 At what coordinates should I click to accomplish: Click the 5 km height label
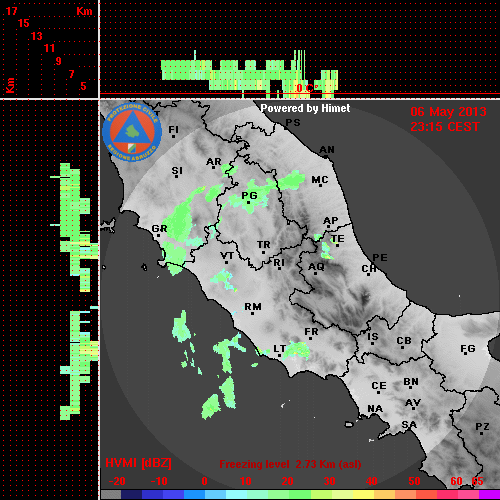click(83, 86)
